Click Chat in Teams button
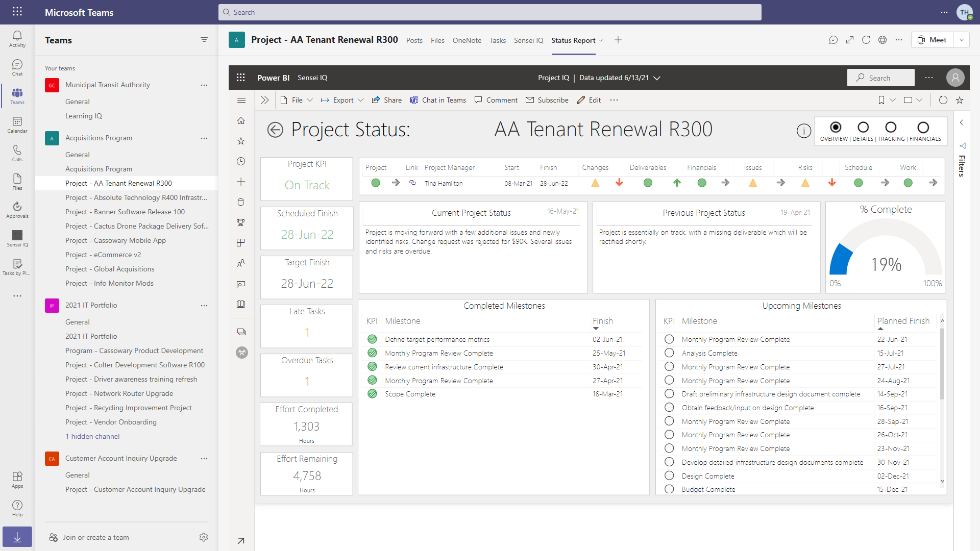This screenshot has height=551, width=980. pos(438,101)
